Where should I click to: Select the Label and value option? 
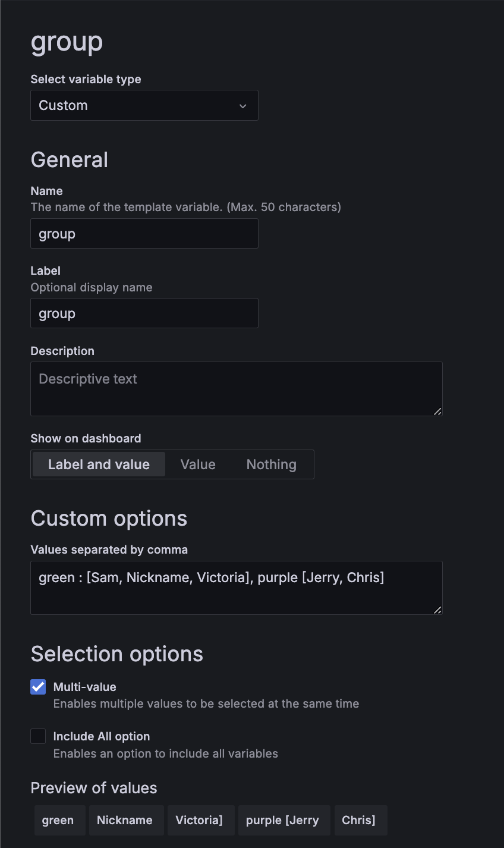pyautogui.click(x=99, y=464)
